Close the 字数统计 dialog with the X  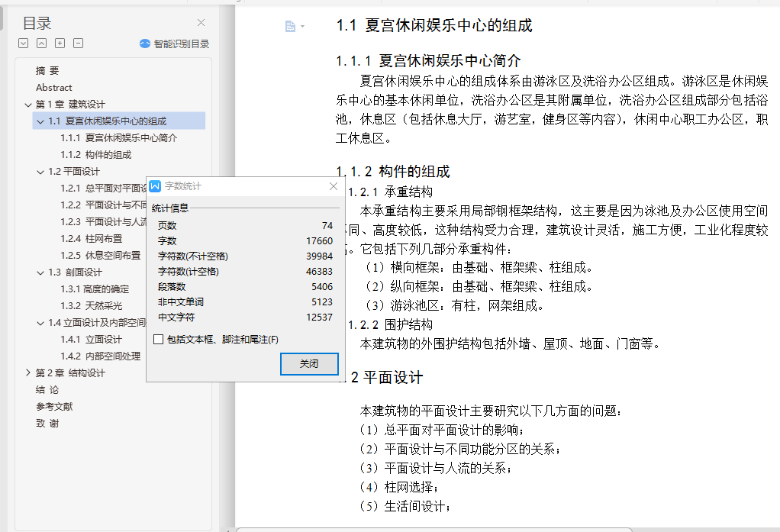pyautogui.click(x=334, y=186)
